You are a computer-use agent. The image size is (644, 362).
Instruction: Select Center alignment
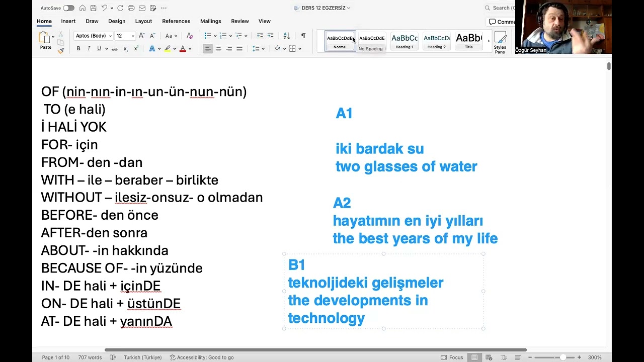click(x=218, y=49)
